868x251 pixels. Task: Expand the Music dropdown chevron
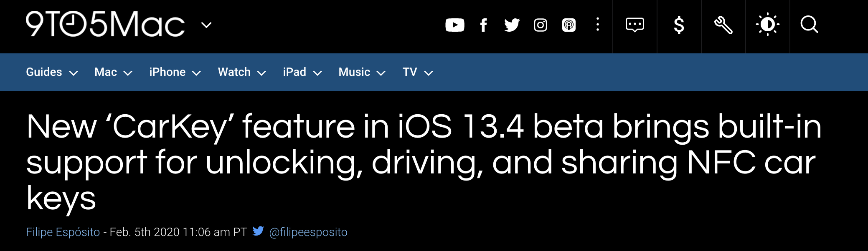381,73
